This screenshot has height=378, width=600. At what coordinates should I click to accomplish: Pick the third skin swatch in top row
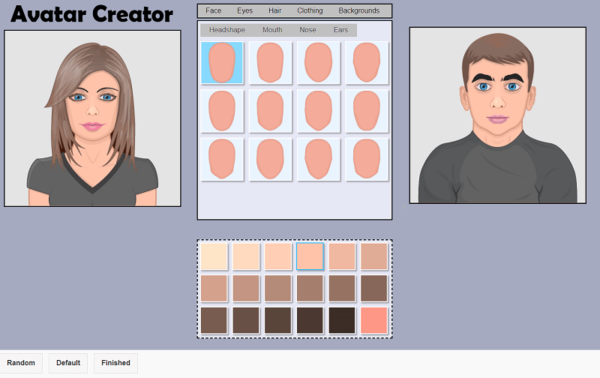[278, 256]
